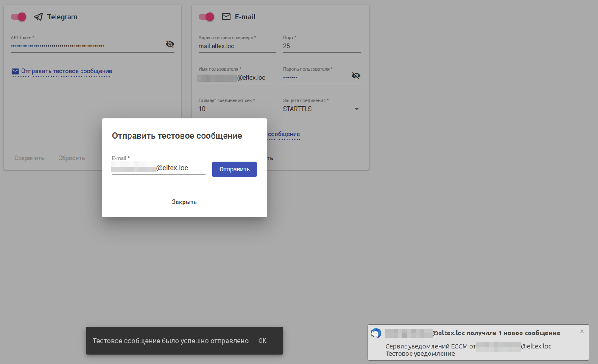598x364 pixels.
Task: Turn off the E-mail notifications toggle
Action: [206, 17]
